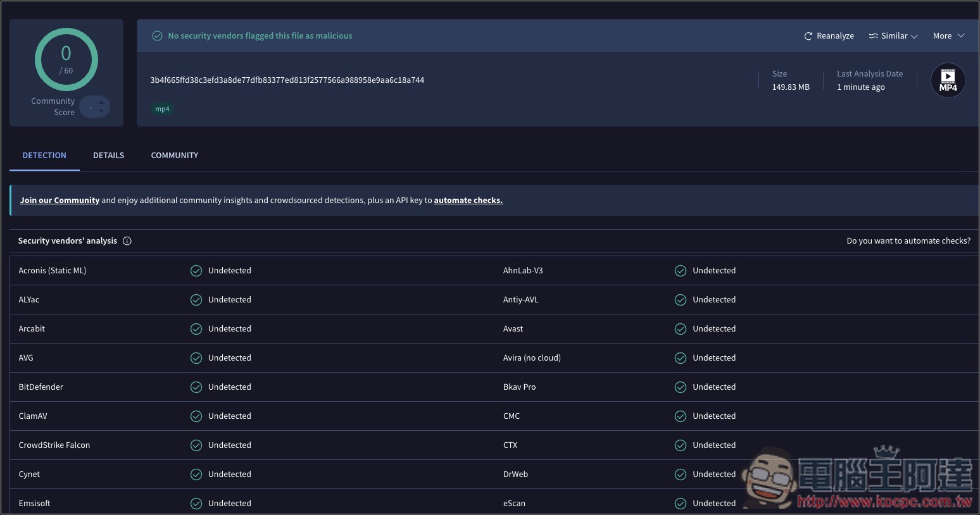Click the Avira (no cloud) Undetected checkmark icon

[x=681, y=358]
